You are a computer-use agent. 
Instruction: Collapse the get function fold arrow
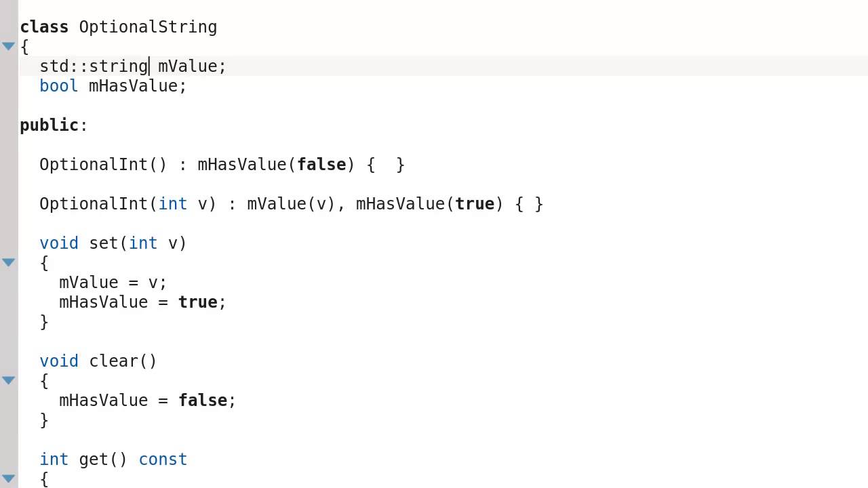click(8, 479)
